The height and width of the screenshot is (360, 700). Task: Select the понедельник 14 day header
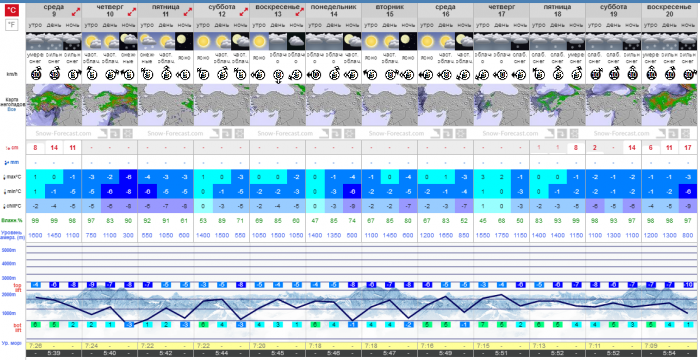[333, 11]
